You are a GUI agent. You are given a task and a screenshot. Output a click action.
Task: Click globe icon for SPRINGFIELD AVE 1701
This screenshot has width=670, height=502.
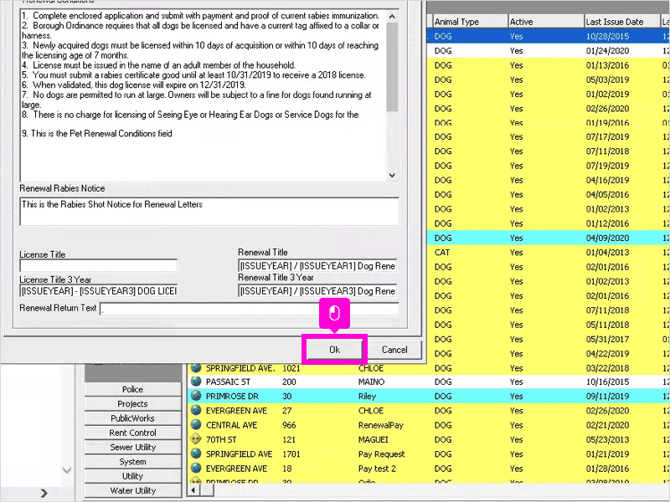click(x=196, y=454)
